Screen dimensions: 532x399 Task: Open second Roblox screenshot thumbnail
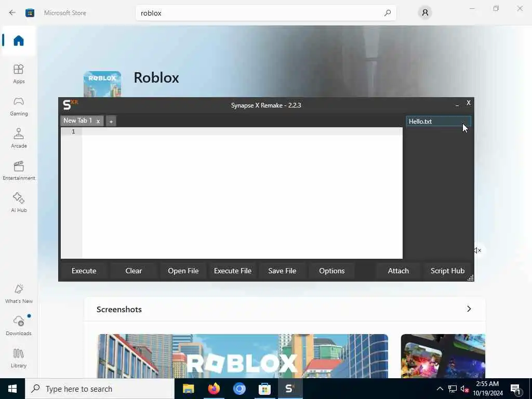pyautogui.click(x=443, y=356)
